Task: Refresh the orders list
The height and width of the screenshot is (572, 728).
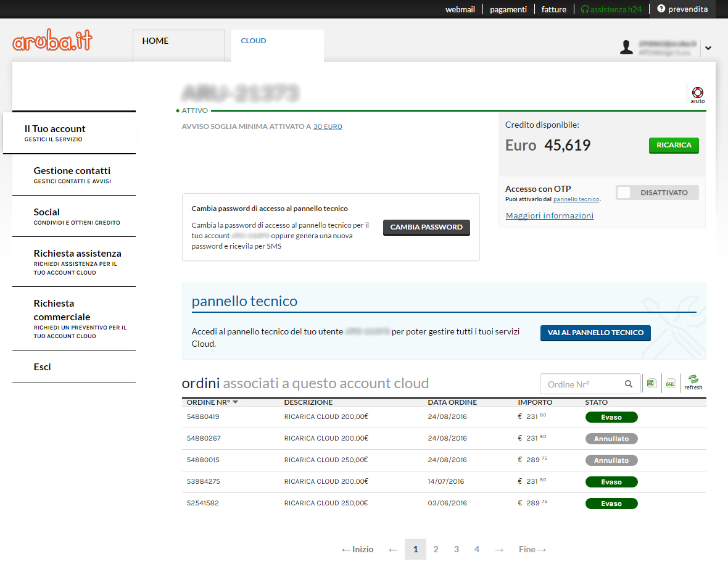Action: (693, 382)
